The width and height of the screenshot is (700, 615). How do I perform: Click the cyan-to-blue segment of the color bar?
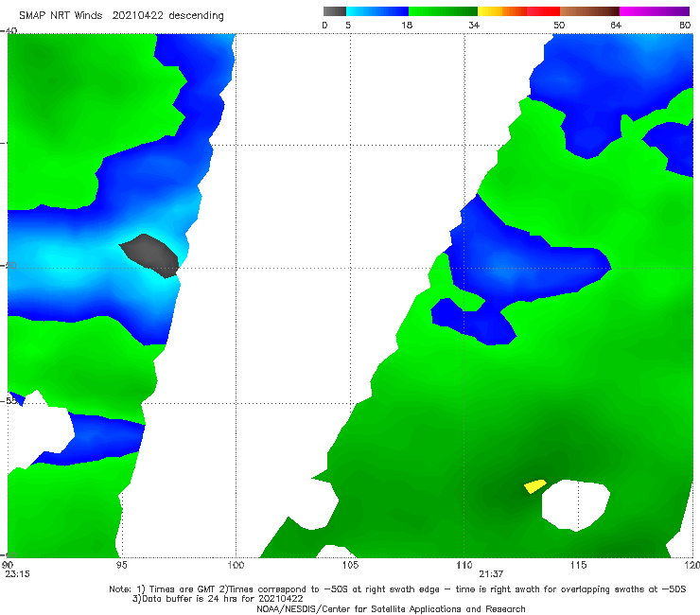pyautogui.click(x=376, y=11)
